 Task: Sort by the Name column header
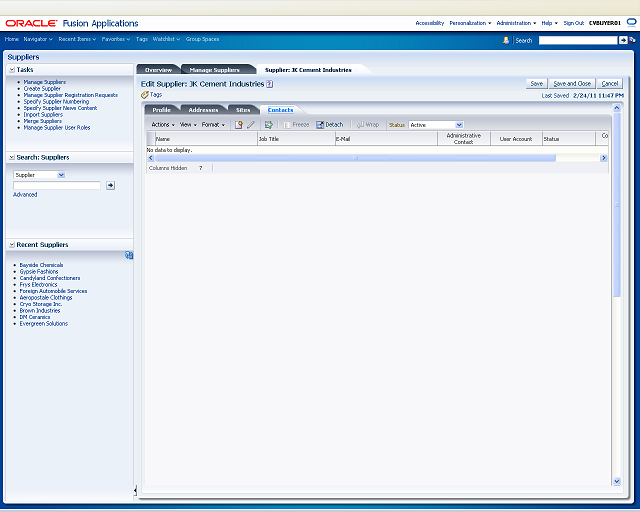[x=206, y=139]
